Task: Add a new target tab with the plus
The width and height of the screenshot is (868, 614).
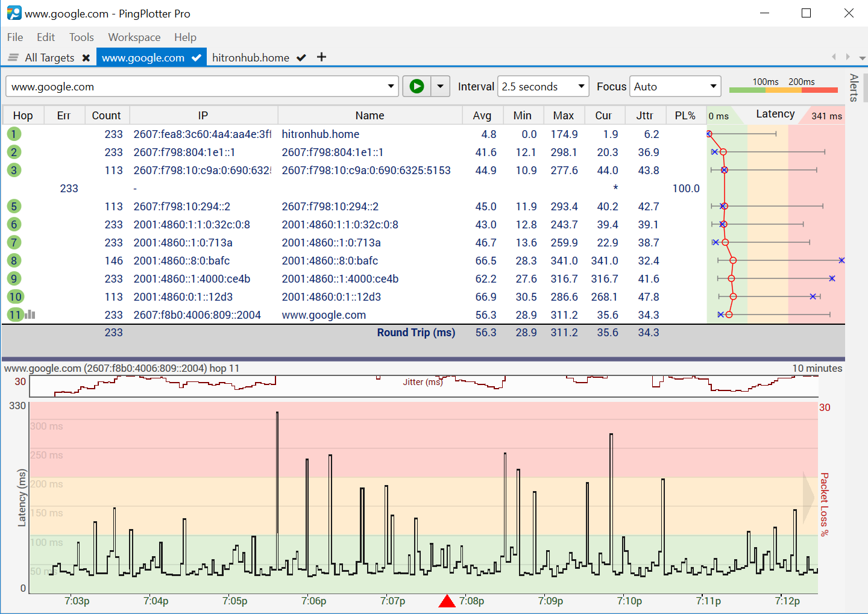Action: click(322, 57)
